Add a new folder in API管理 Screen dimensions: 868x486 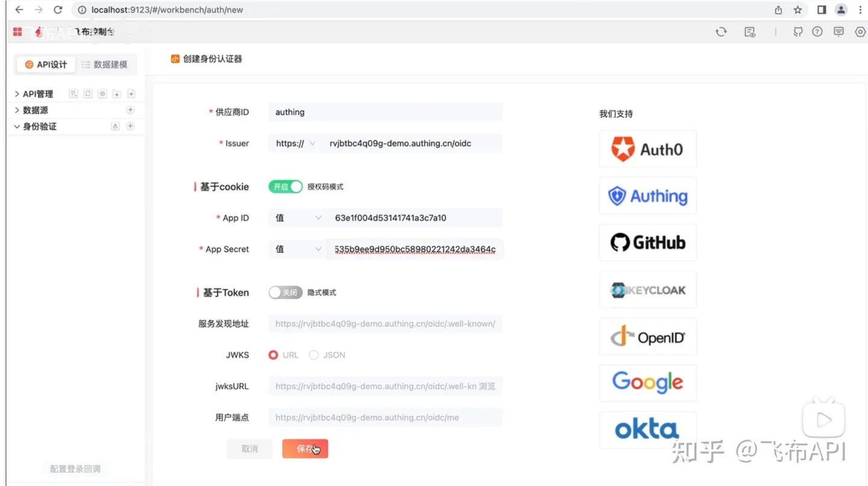click(117, 93)
